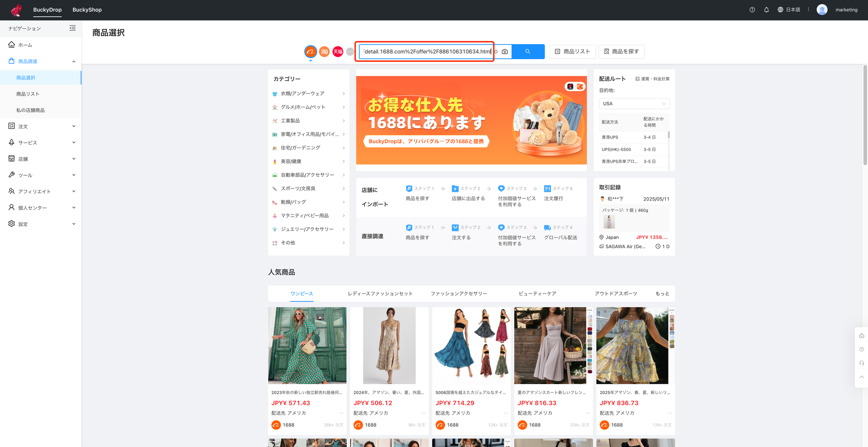This screenshot has height=447, width=868.
Task: Click the 商品リスト button beside search
Action: click(572, 52)
